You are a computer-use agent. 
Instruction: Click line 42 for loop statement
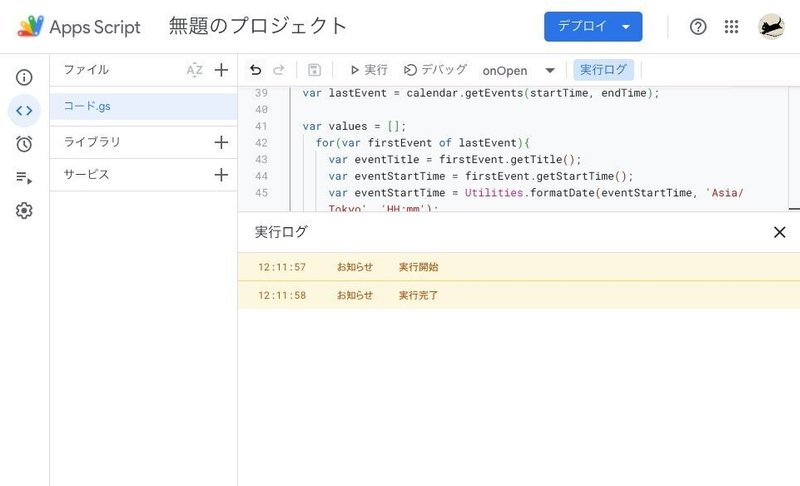click(422, 143)
